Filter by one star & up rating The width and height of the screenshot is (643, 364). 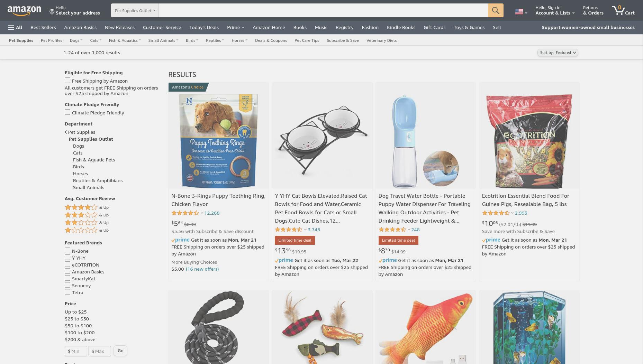tap(87, 230)
